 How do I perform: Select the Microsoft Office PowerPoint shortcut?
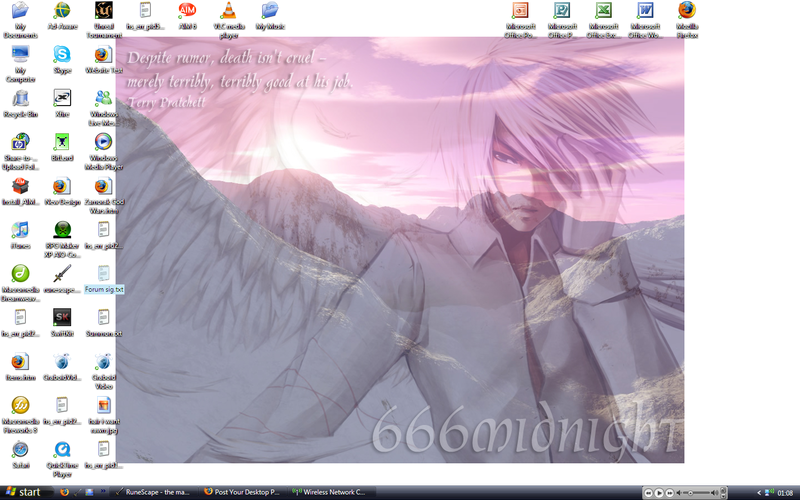pyautogui.click(x=520, y=19)
